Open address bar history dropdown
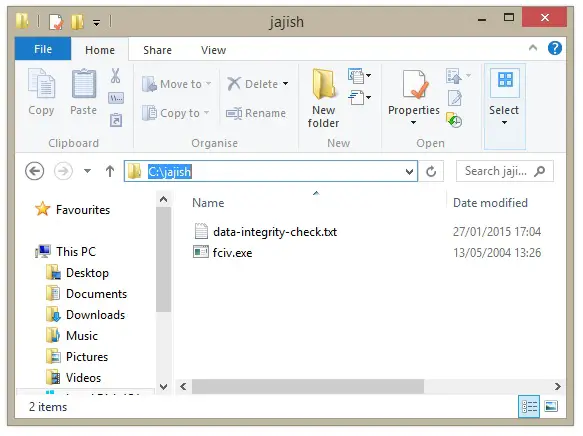Image resolution: width=583 pixels, height=436 pixels. pyautogui.click(x=409, y=171)
